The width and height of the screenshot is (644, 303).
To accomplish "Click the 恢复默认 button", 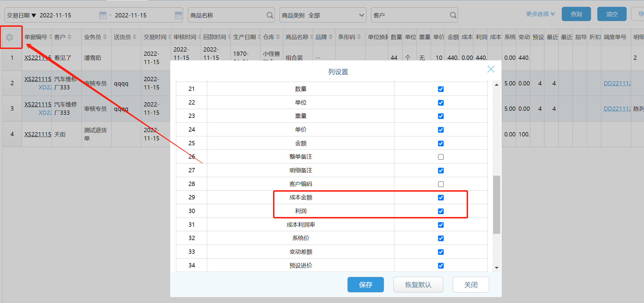I will 418,284.
